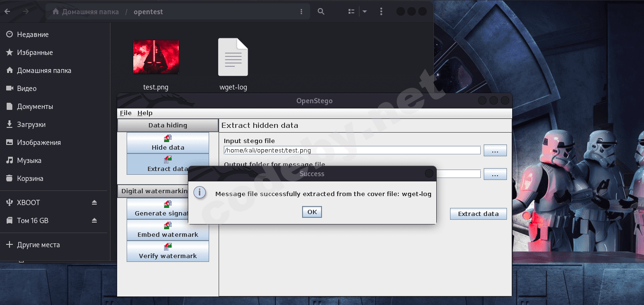Go back in file manager
644x305 pixels.
(7, 11)
